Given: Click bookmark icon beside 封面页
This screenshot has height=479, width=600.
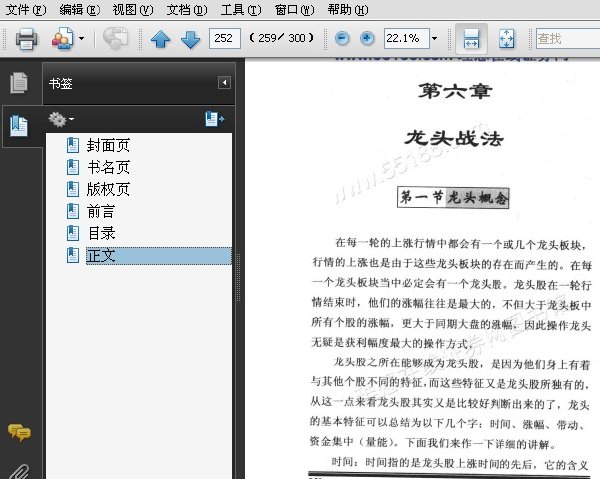Looking at the screenshot, I should pos(73,145).
